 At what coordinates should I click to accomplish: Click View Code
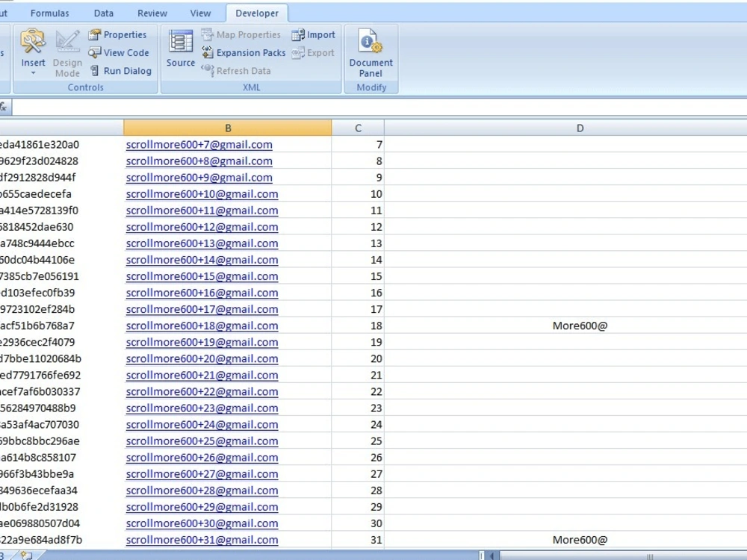pos(119,53)
